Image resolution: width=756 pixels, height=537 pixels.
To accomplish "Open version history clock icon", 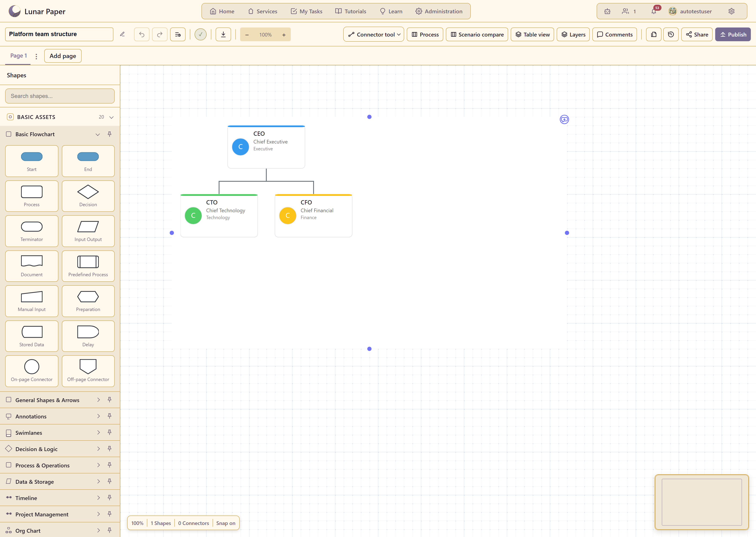I will coord(671,34).
